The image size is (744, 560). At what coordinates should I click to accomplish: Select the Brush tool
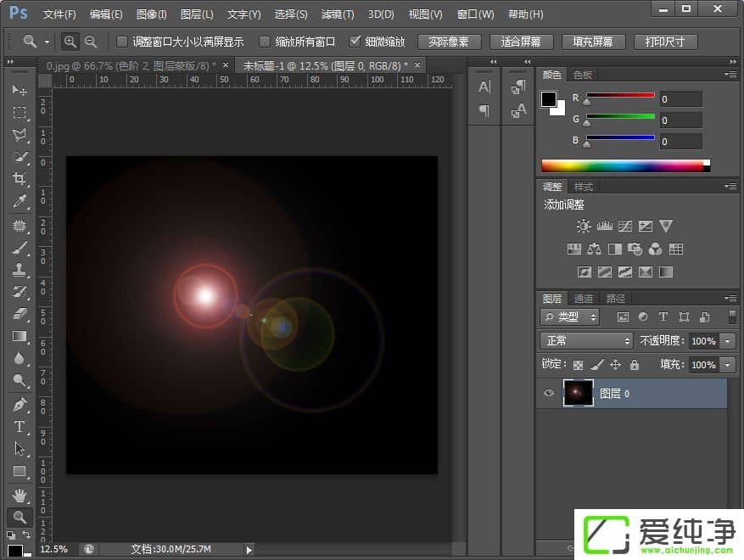(20, 249)
